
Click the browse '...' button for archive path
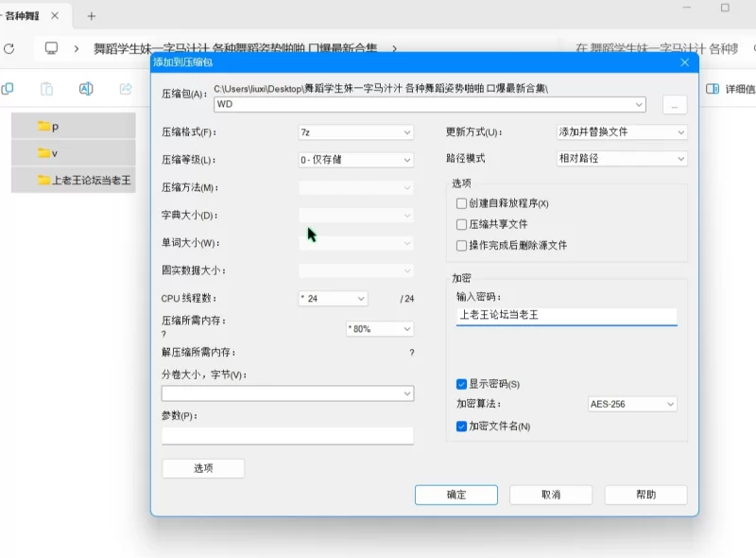click(x=674, y=105)
